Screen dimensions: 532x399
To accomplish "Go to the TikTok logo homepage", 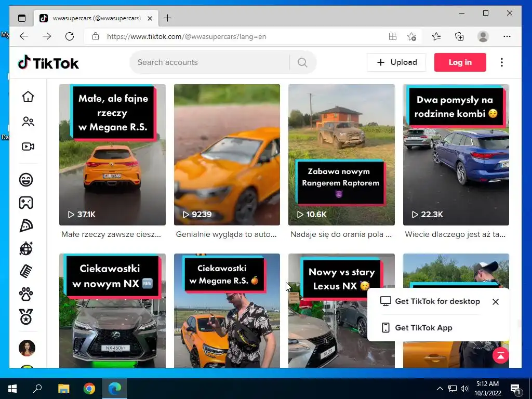I will tap(48, 63).
